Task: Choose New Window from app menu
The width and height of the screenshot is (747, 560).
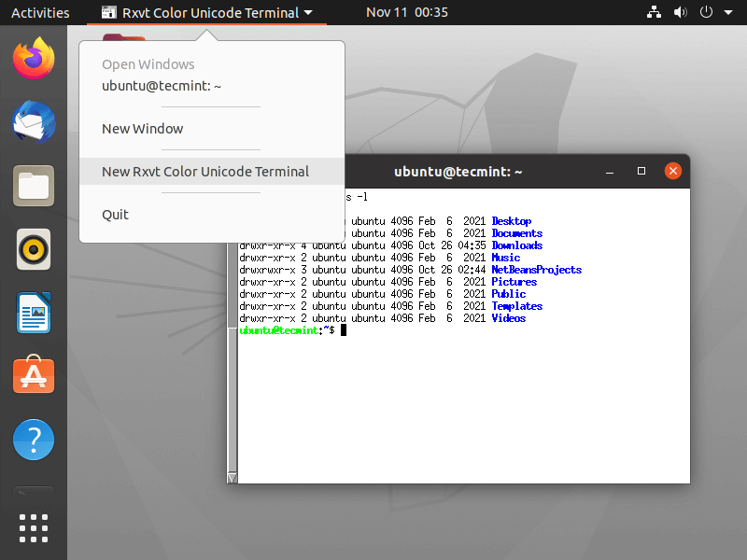Action: pyautogui.click(x=212, y=129)
